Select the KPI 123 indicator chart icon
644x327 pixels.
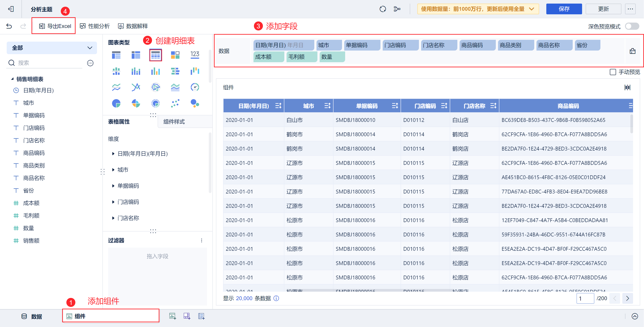(x=195, y=55)
